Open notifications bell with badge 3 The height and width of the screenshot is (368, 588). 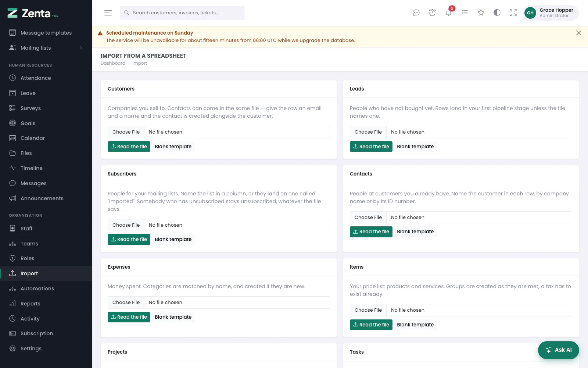coord(448,13)
